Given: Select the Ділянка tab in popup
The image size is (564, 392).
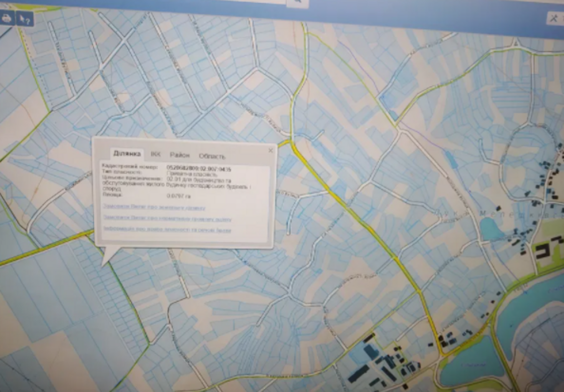Looking at the screenshot, I should coord(127,154).
